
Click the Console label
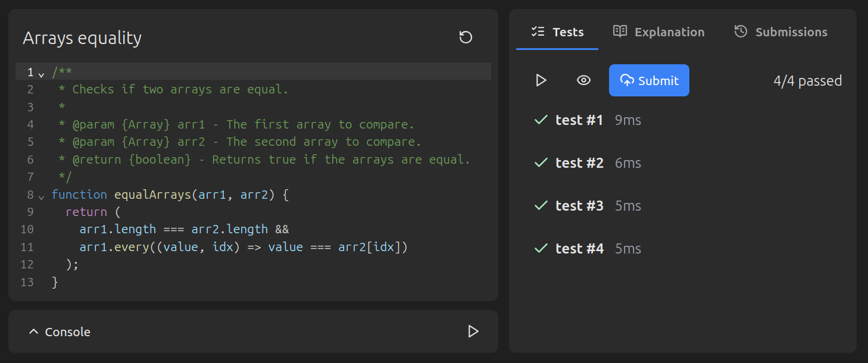[x=68, y=332]
